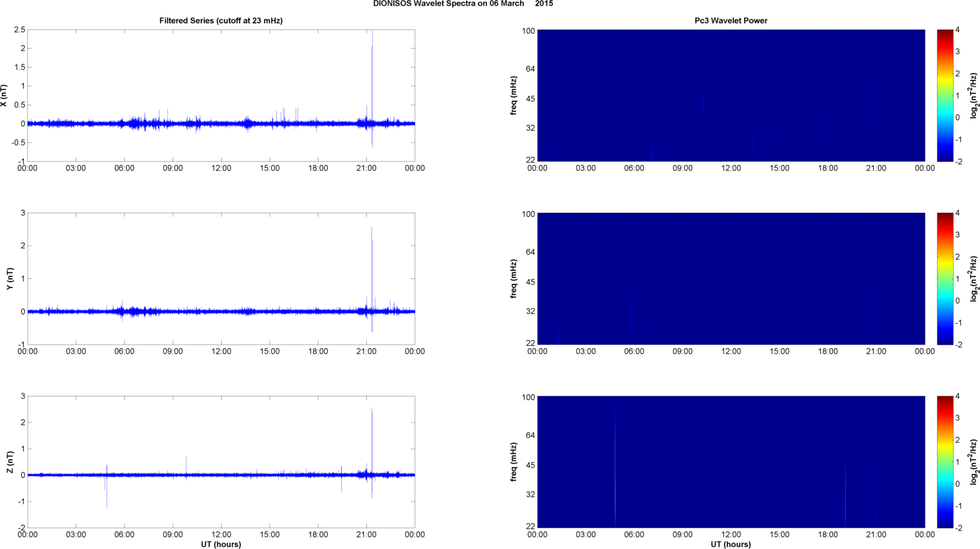
Task: Click the faint streak near 19:00 in Z spectrogram
Action: [x=845, y=495]
